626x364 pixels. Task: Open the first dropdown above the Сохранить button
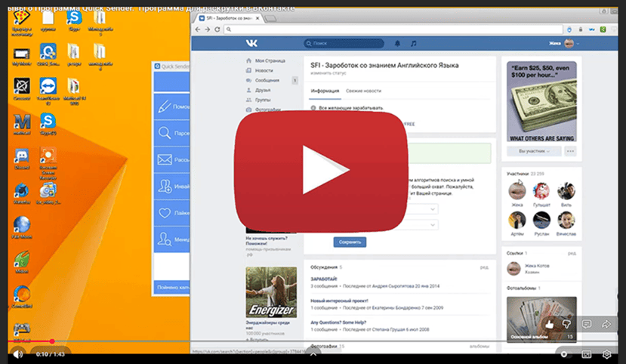click(x=423, y=209)
